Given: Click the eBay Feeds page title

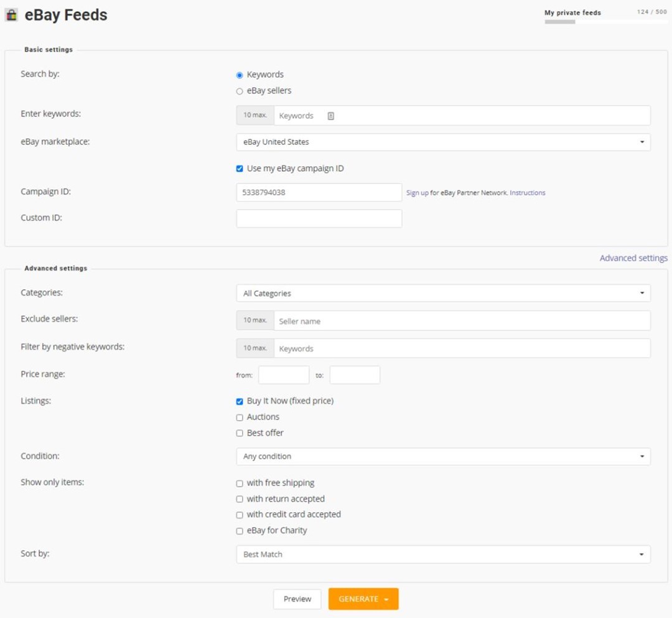Looking at the screenshot, I should (66, 15).
